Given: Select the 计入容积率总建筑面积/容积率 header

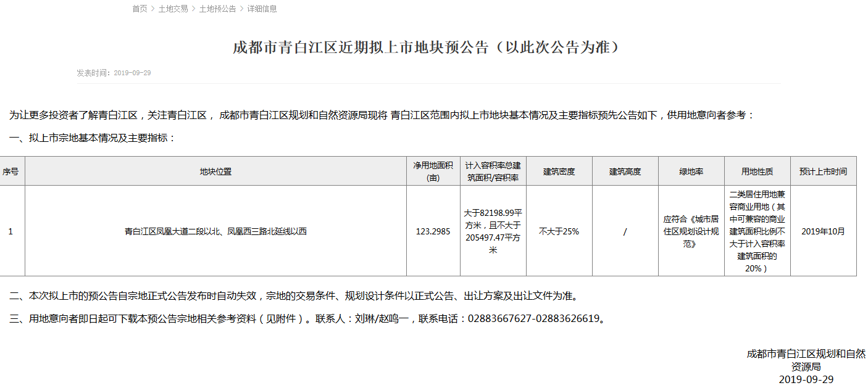Looking at the screenshot, I should (493, 171).
